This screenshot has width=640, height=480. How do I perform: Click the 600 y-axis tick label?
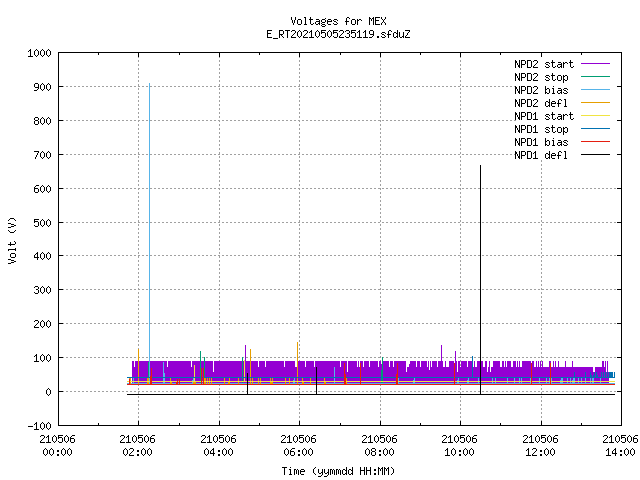coord(42,189)
